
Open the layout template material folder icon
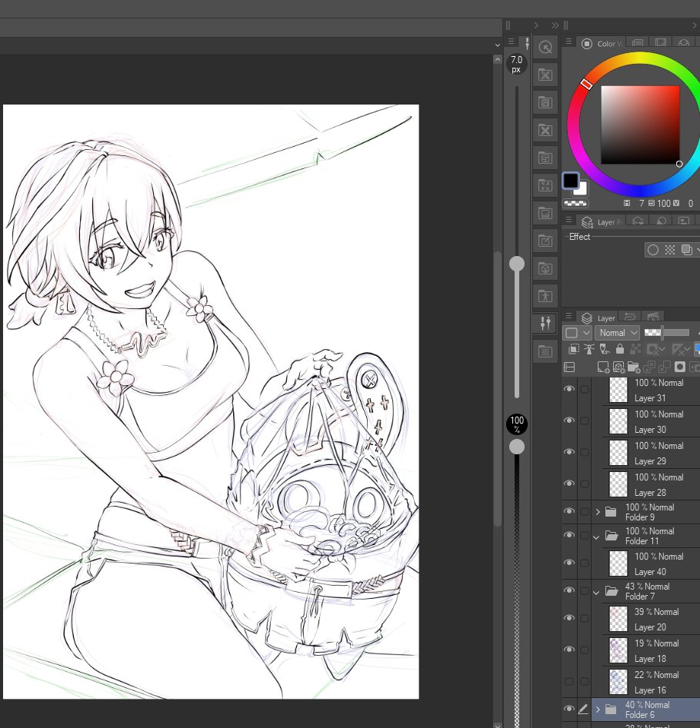tap(545, 158)
